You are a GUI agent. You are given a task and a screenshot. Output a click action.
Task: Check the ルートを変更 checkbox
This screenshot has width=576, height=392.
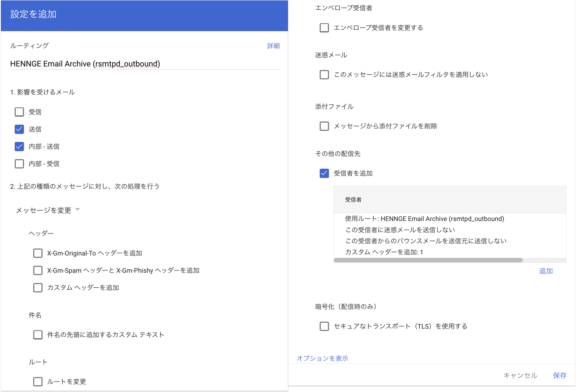click(x=38, y=382)
